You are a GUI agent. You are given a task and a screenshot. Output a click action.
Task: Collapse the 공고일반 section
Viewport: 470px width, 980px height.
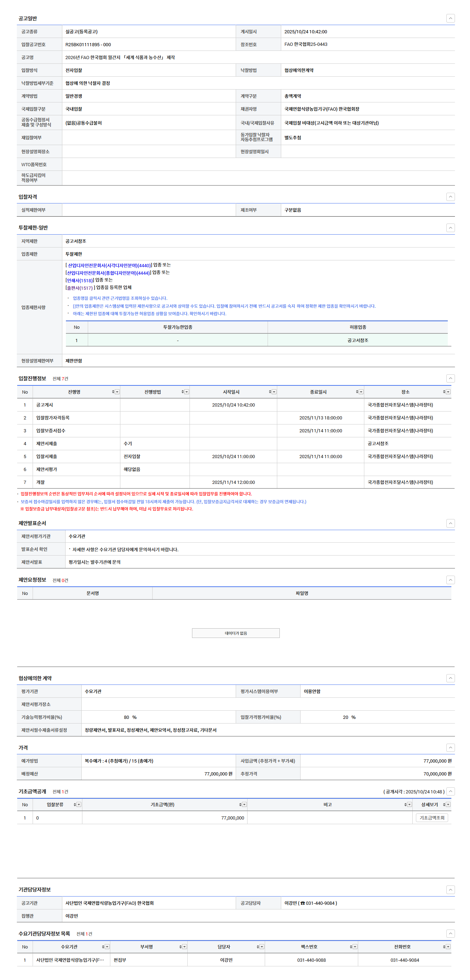coord(450,18)
